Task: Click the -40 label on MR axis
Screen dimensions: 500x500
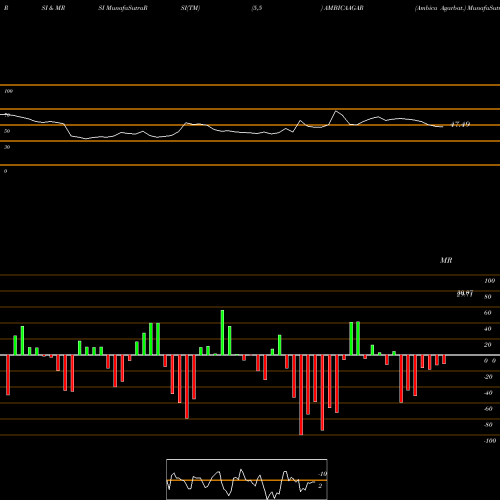Action: [x=488, y=393]
